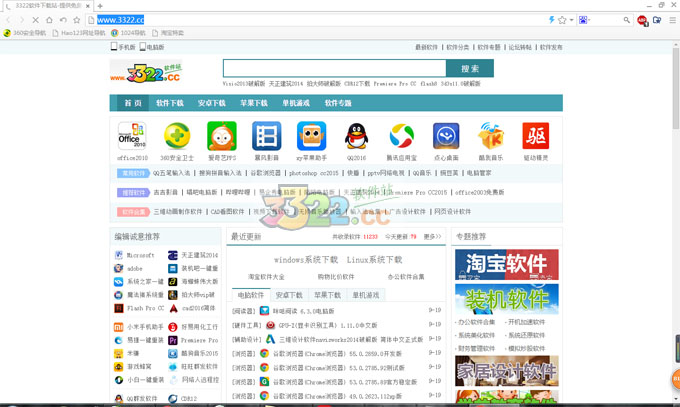Click the red ABP extension icon
The width and height of the screenshot is (680, 407).
642,20
